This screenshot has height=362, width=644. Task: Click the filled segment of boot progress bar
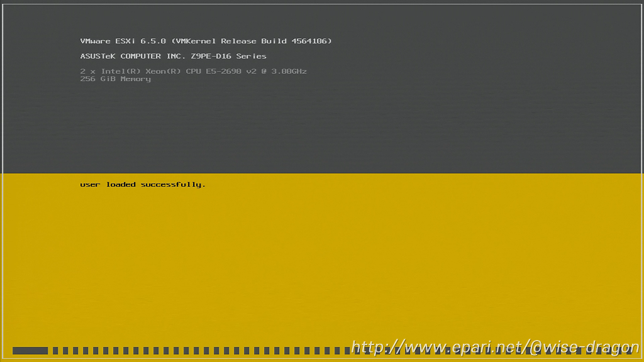[x=30, y=351]
